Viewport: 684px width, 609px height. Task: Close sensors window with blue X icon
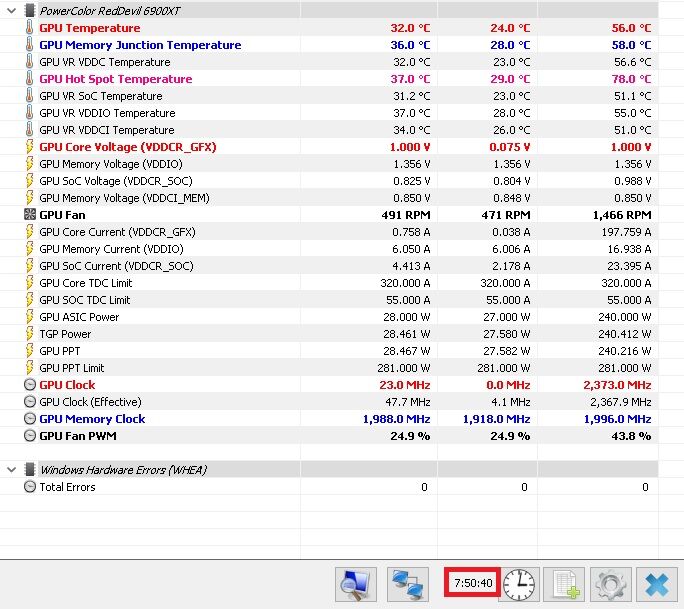pos(657,584)
